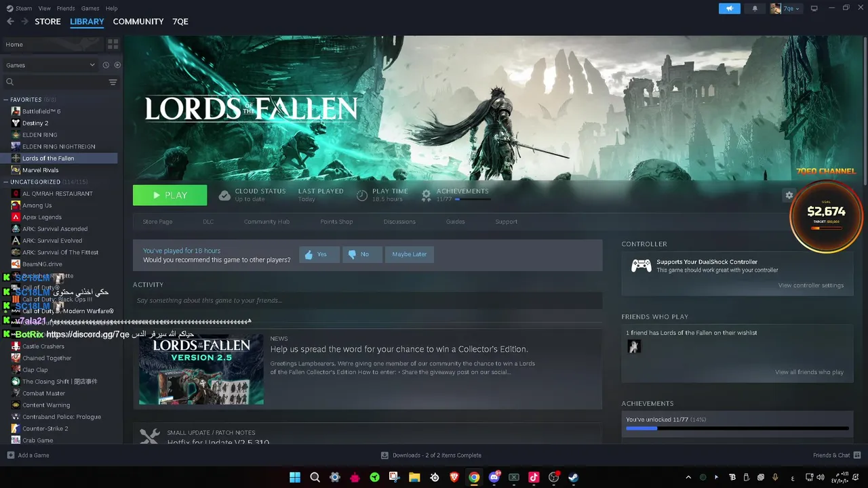This screenshot has height=488, width=868.
Task: Select ELDEN RING NIGHTREIGN in the library
Action: (x=58, y=146)
